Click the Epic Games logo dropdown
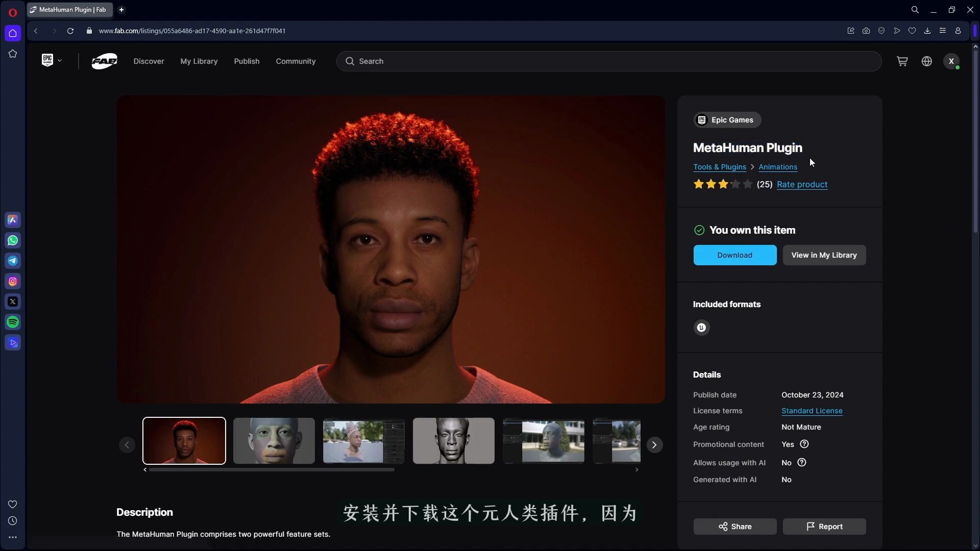The image size is (980, 551). (52, 61)
